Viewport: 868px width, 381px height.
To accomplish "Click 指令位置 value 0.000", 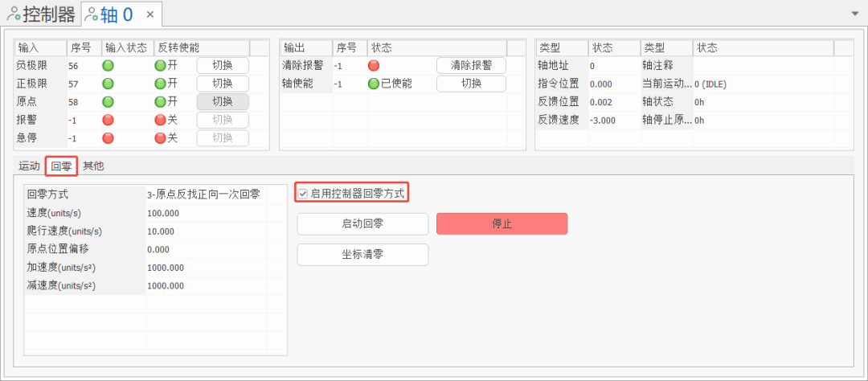I will tap(614, 84).
